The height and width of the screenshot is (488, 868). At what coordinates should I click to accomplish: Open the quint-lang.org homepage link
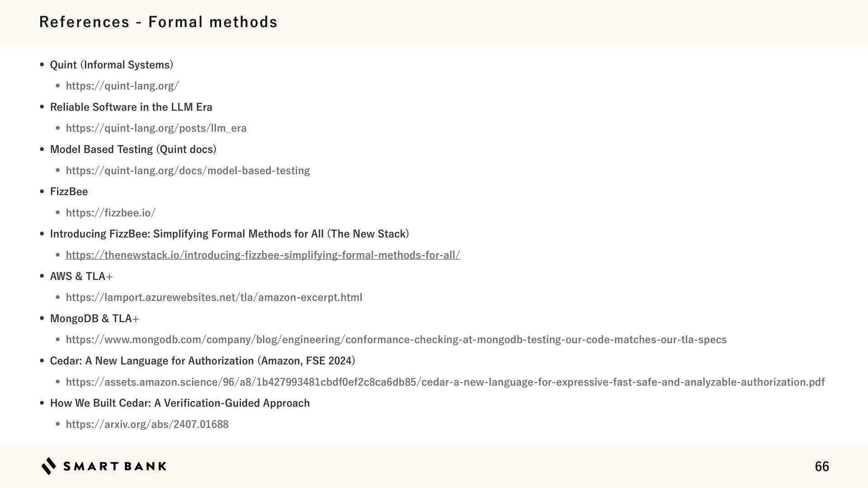tap(122, 86)
